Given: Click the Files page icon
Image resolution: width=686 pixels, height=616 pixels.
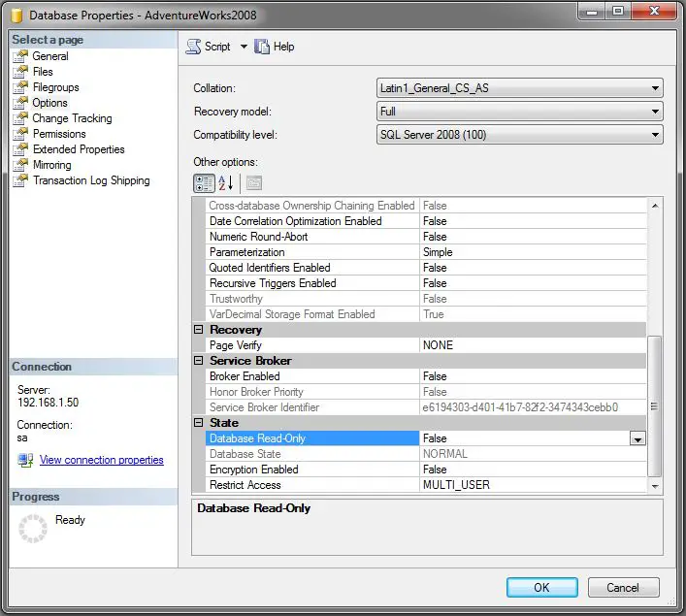Looking at the screenshot, I should pos(20,72).
